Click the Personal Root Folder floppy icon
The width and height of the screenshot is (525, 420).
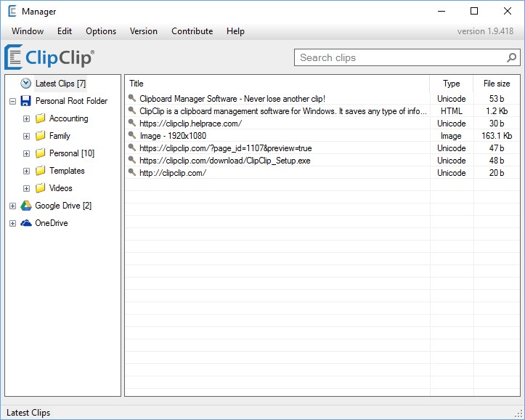26,101
